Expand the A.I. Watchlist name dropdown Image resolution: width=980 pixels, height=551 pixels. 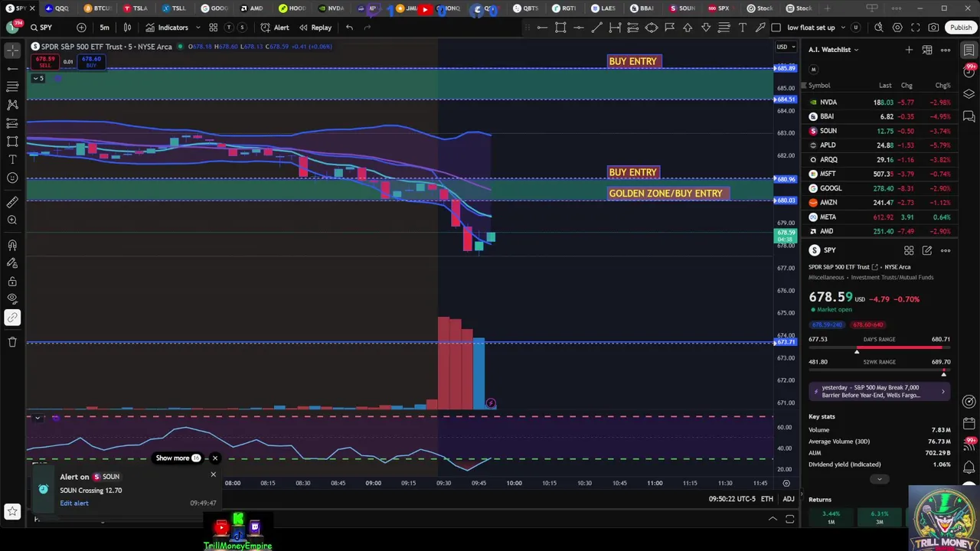pyautogui.click(x=833, y=50)
